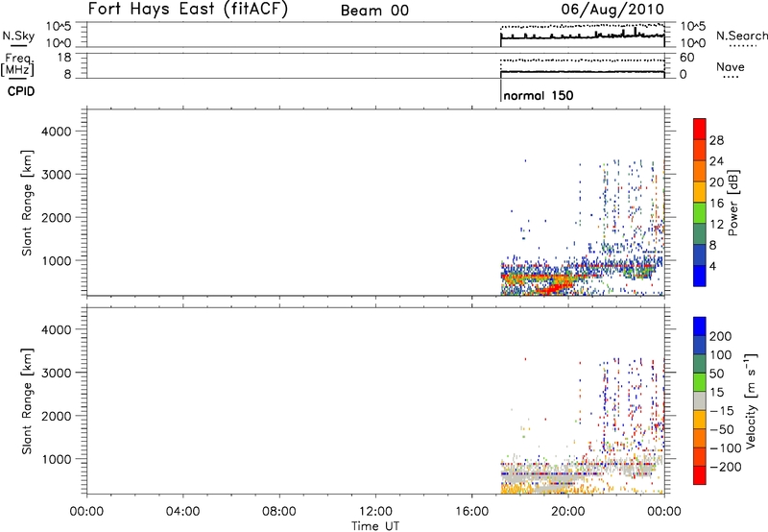
Task: Click the '4000' range tick in power panel
Action: [x=57, y=132]
